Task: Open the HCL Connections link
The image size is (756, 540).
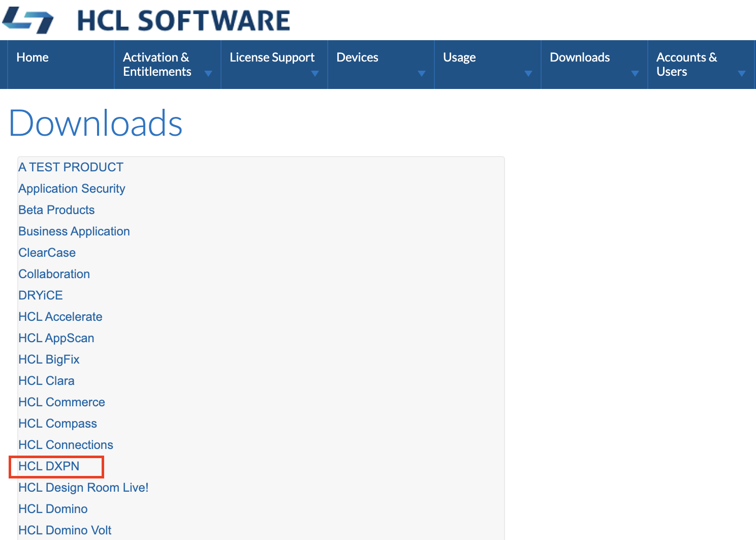Action: (x=66, y=445)
